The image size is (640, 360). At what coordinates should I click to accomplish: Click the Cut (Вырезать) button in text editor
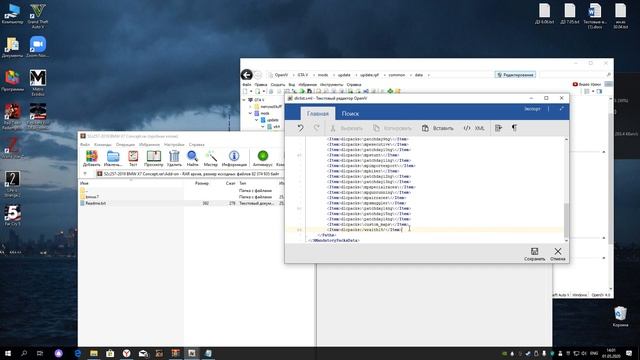(346, 128)
